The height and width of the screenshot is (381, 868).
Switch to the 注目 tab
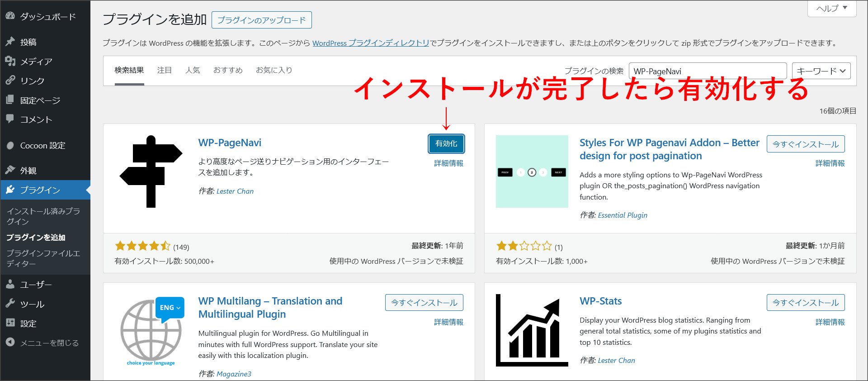point(165,70)
